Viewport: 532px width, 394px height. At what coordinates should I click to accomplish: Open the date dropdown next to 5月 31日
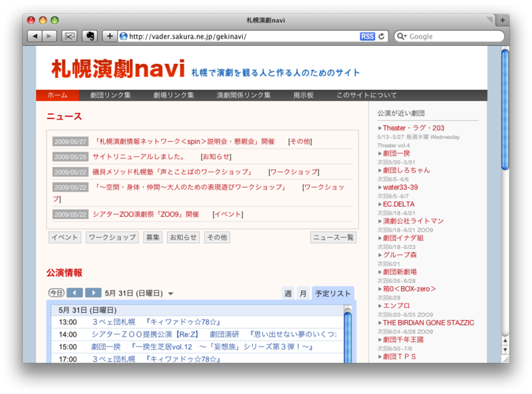(x=171, y=294)
